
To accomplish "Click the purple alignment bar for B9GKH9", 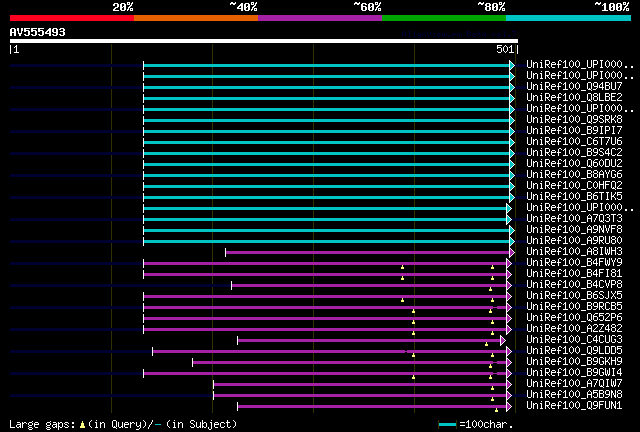I will click(x=350, y=363).
